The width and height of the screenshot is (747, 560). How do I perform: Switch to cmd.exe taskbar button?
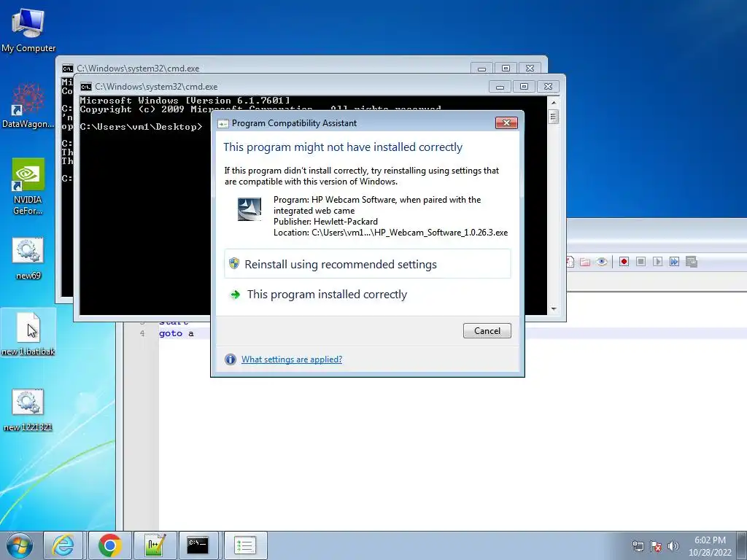pos(198,545)
